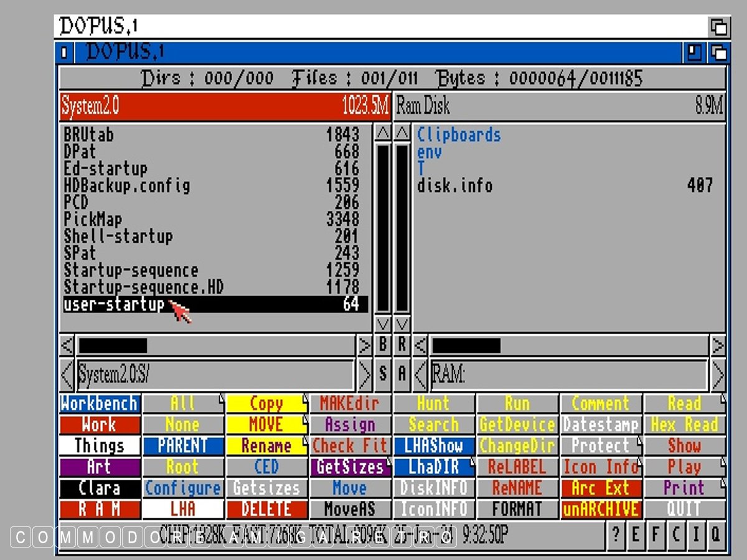Click the FORMAT button
Screen dimensions: 747x560
(517, 509)
